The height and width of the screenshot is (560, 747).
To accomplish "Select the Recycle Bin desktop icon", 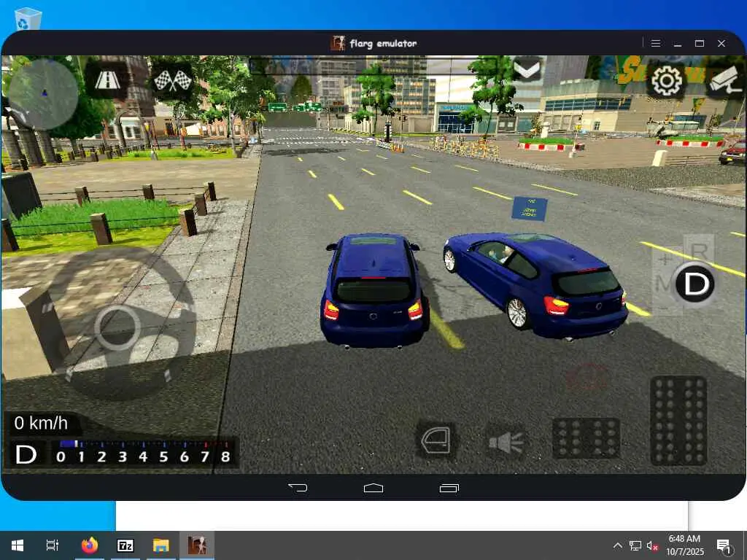I will pos(28,20).
